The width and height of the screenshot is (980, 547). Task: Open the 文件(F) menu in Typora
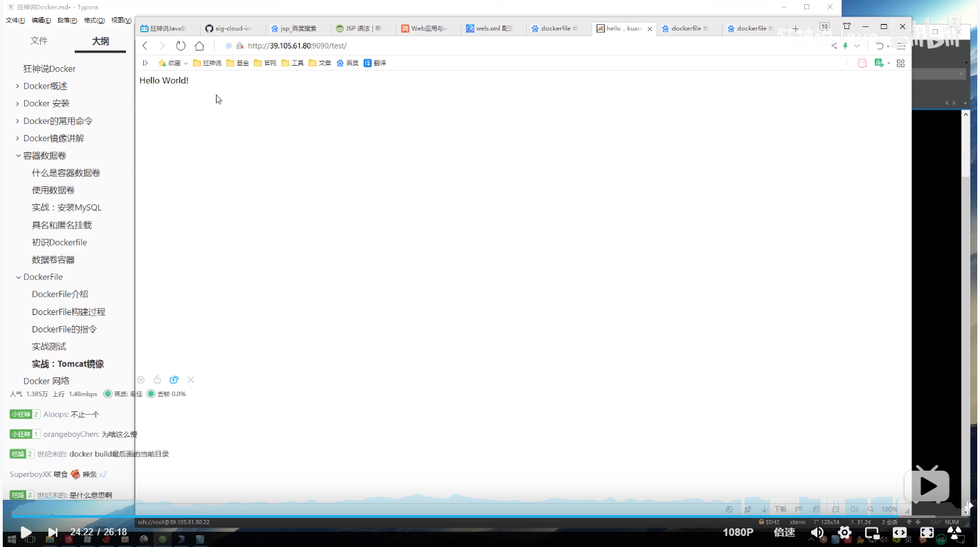click(x=15, y=20)
